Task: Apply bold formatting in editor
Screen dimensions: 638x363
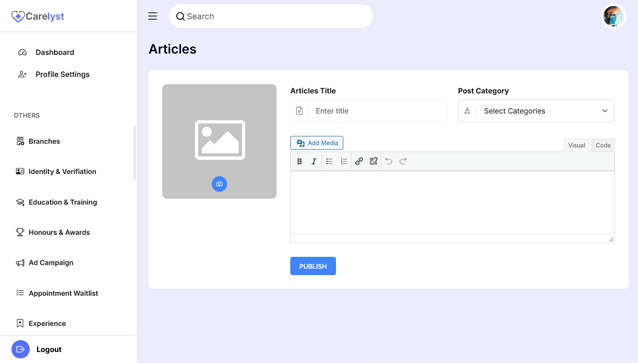Action: pos(299,161)
